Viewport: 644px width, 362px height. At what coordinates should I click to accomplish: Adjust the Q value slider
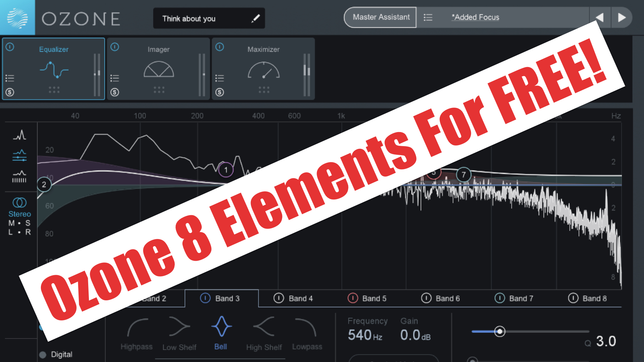pyautogui.click(x=499, y=331)
